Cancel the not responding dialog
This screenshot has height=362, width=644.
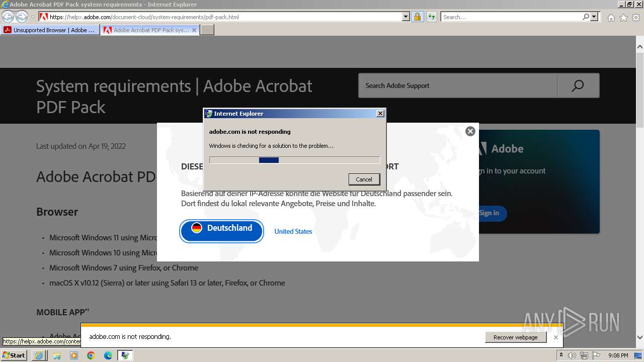tap(364, 179)
